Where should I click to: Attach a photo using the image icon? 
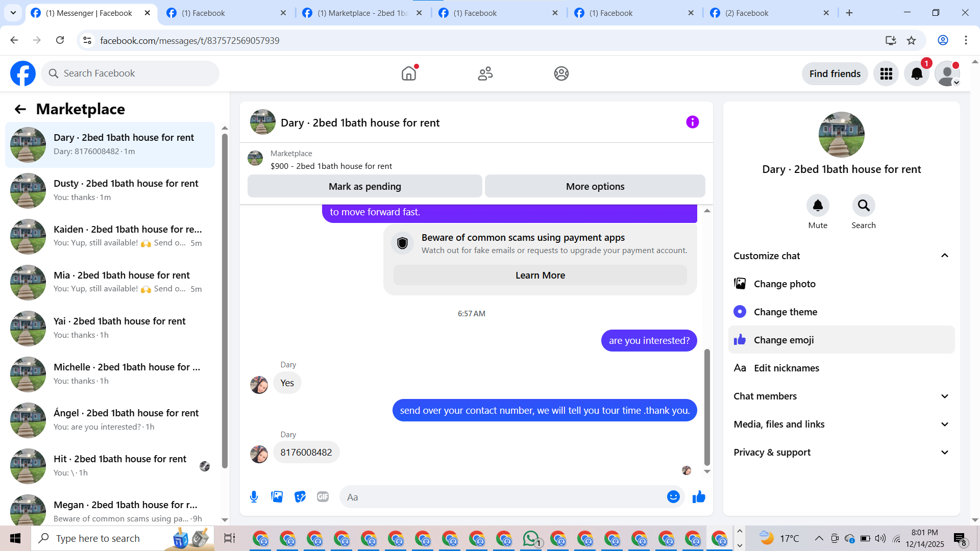point(277,497)
